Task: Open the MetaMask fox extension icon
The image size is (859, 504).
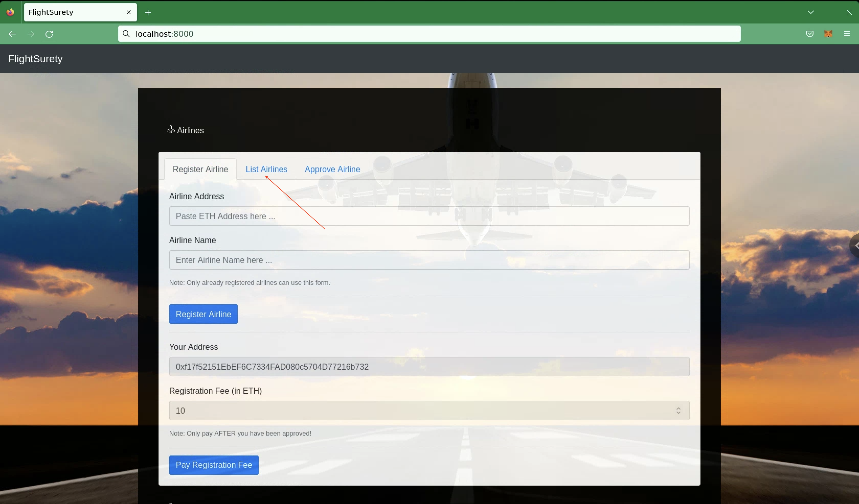Action: [x=828, y=34]
